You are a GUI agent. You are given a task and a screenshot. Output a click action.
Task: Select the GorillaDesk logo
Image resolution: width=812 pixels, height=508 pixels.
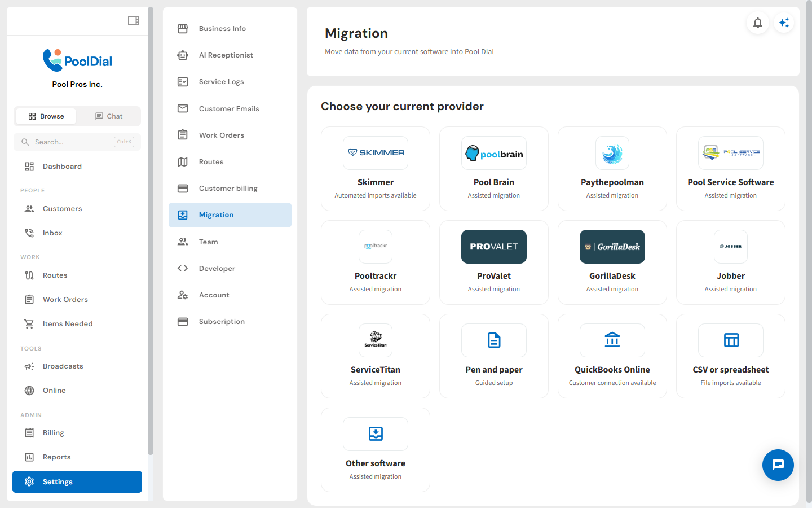612,247
